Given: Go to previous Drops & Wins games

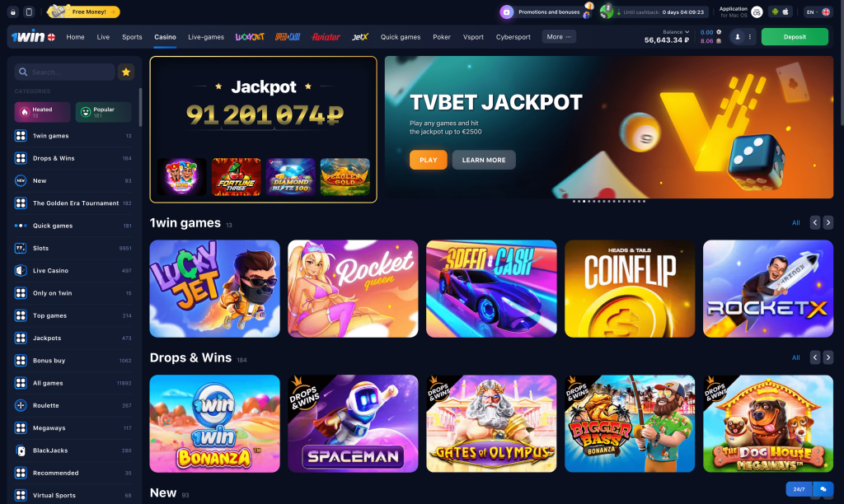Looking at the screenshot, I should click(x=815, y=357).
